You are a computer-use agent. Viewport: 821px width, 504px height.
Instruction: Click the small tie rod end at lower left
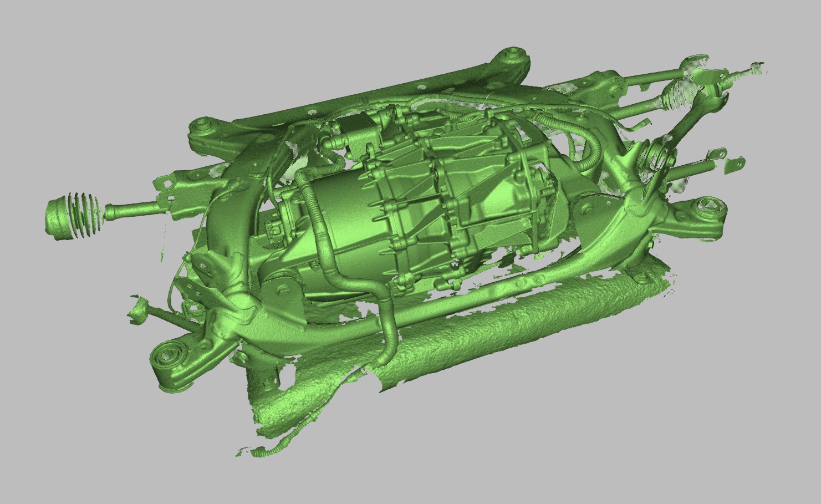tap(137, 311)
